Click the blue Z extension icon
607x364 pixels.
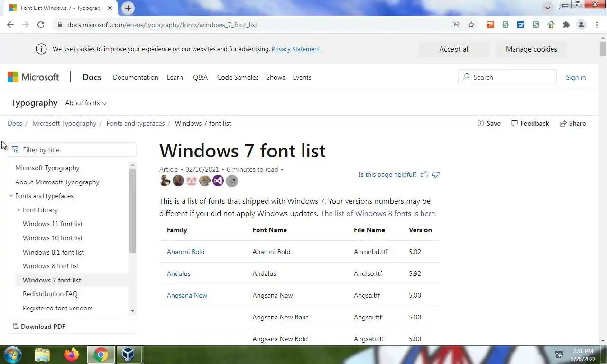click(521, 25)
